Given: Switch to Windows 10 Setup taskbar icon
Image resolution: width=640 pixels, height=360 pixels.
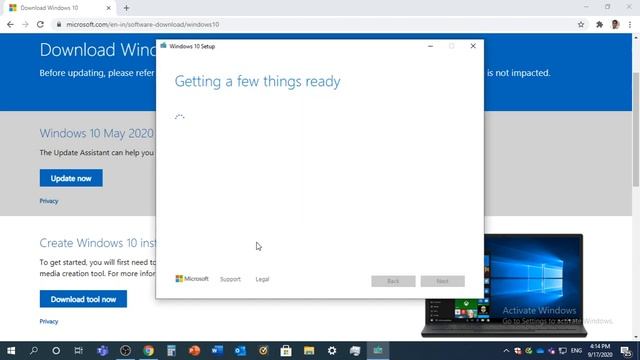Looking at the screenshot, I should (x=378, y=351).
